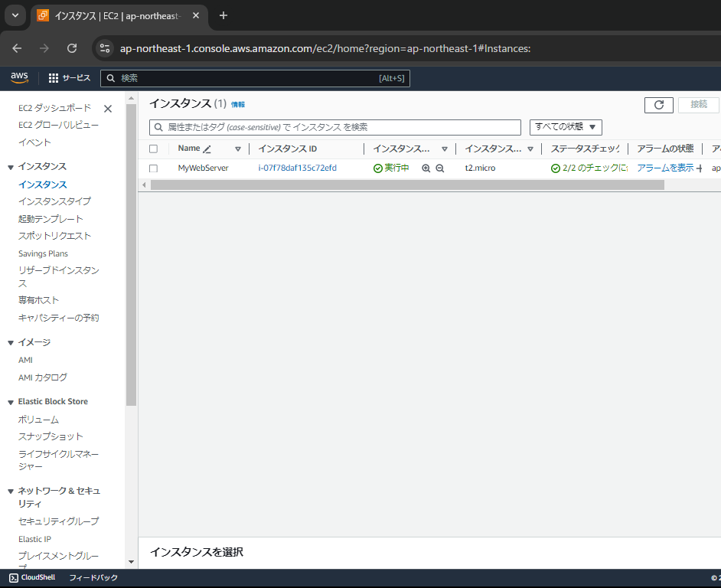This screenshot has width=721, height=588.
Task: Click the browser forward arrow
Action: (x=44, y=48)
